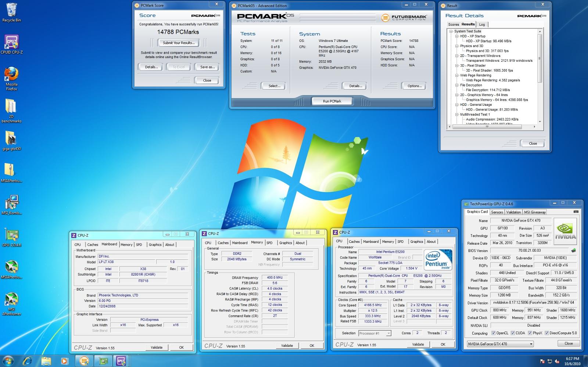Image resolution: width=588 pixels, height=367 pixels.
Task: Collapse the HDD - XP Startup node
Action: (x=457, y=36)
